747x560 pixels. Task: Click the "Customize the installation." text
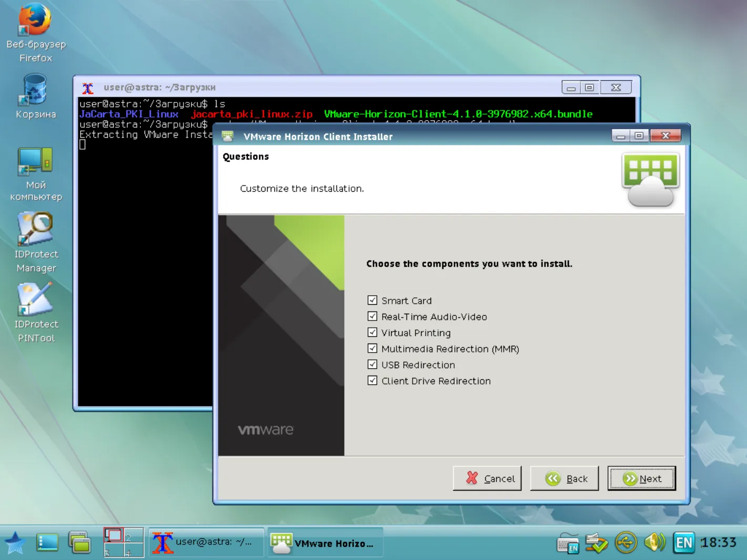click(x=302, y=189)
